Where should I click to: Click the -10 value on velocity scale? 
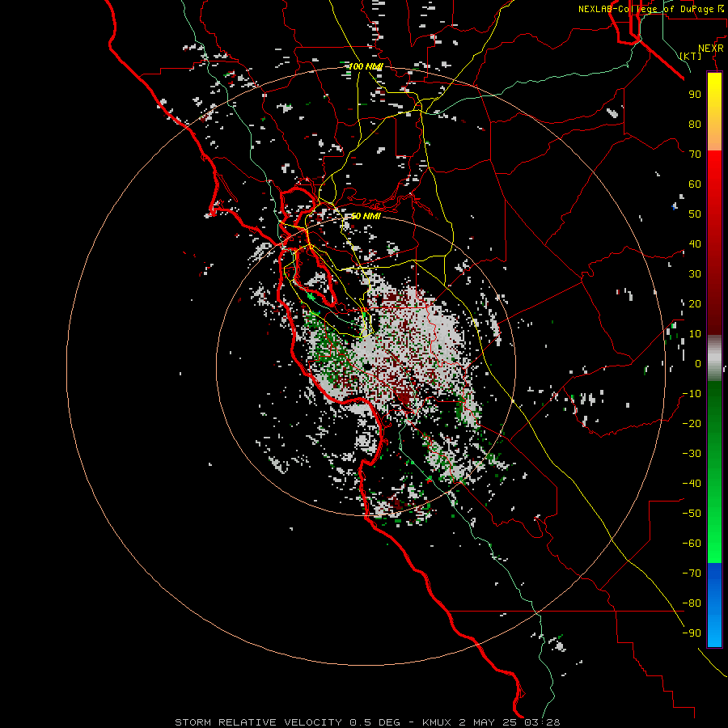(x=692, y=394)
